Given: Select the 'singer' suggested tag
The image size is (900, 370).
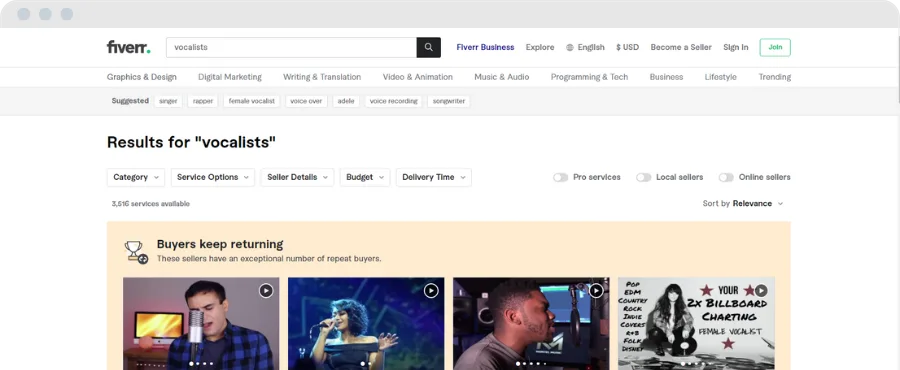Looking at the screenshot, I should (x=168, y=101).
